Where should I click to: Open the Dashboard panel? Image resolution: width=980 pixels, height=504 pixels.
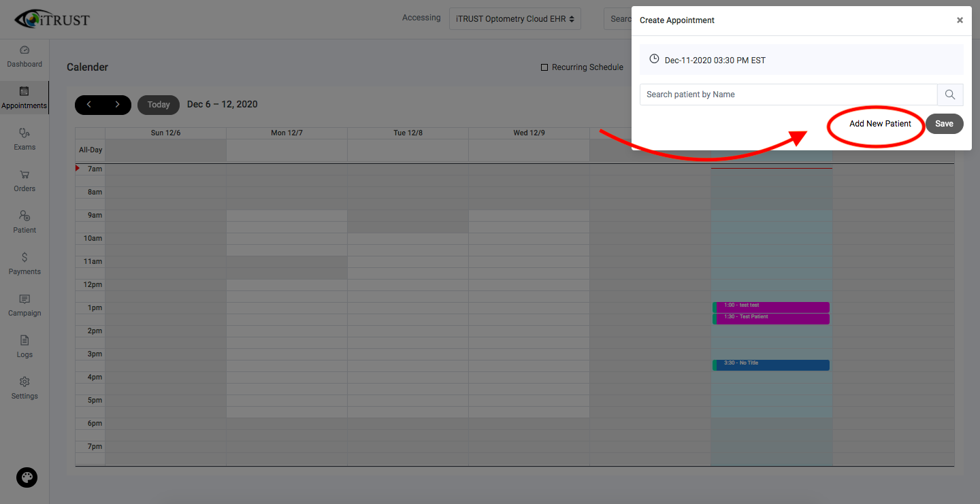[24, 57]
